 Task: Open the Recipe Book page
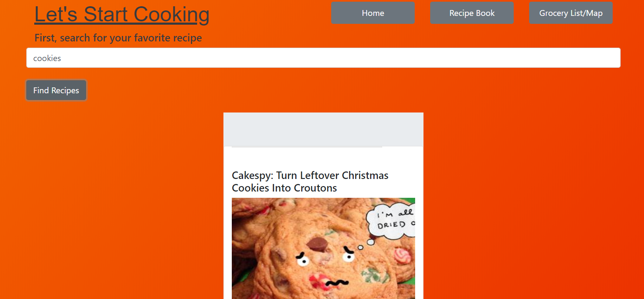click(472, 13)
